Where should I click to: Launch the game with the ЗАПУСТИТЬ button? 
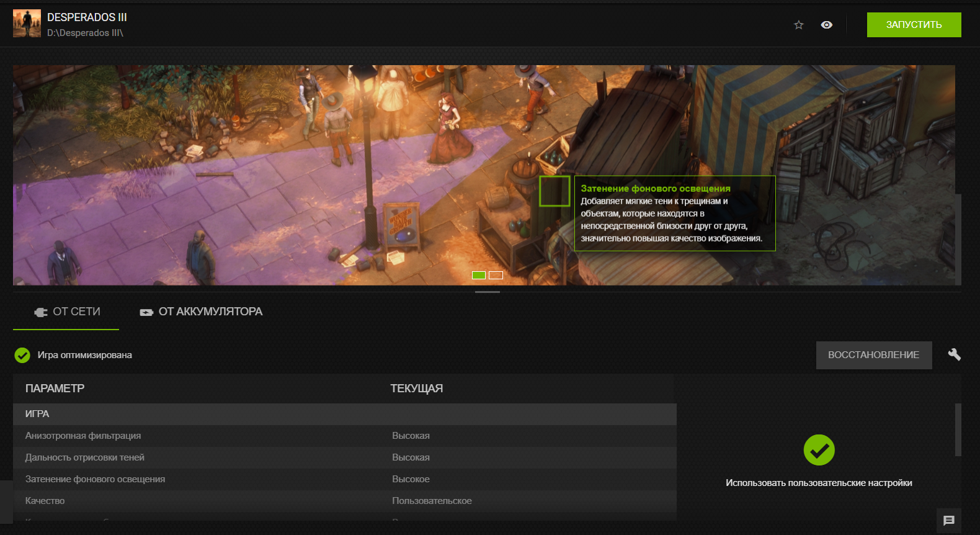(914, 25)
